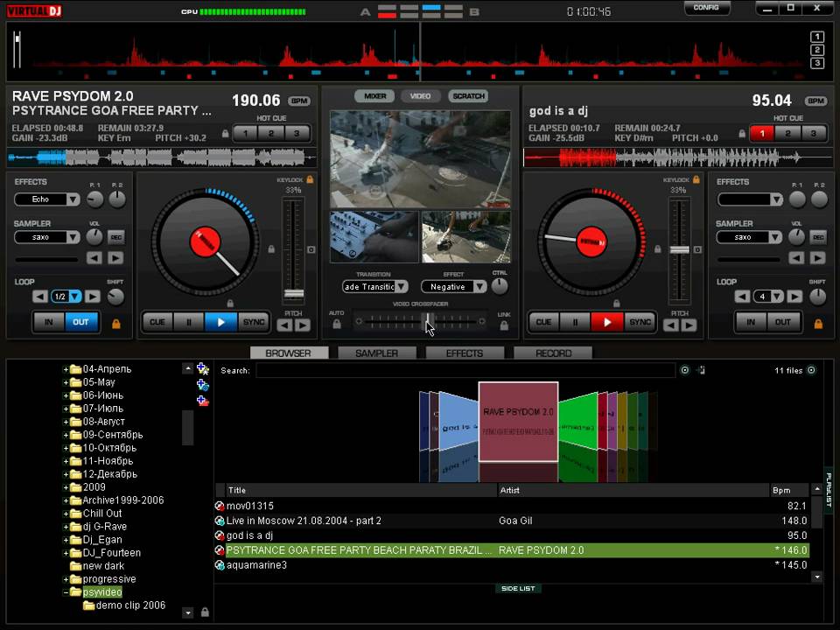
Task: Pause the right deck
Action: click(576, 323)
